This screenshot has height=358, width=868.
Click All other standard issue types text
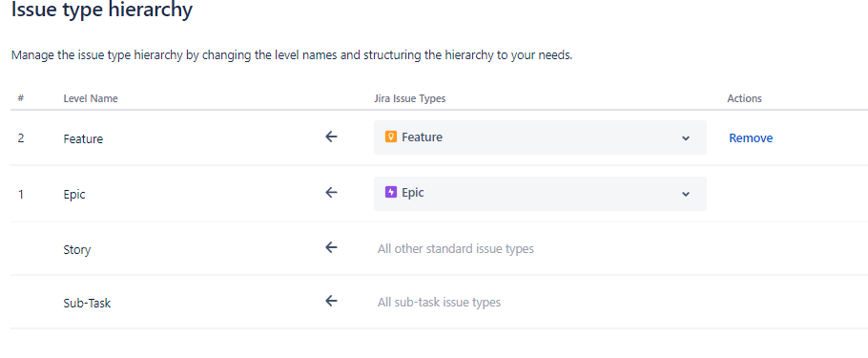pyautogui.click(x=456, y=249)
